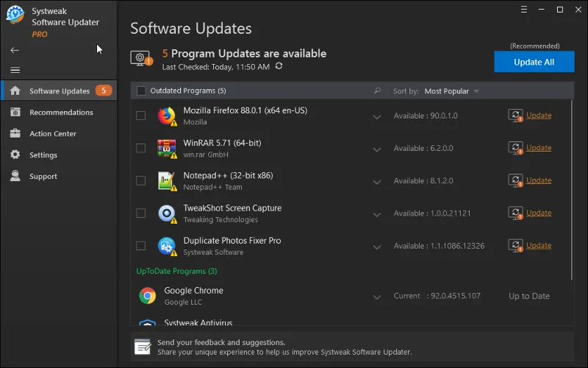588x368 pixels.
Task: Open the Recommendations section
Action: [x=59, y=112]
